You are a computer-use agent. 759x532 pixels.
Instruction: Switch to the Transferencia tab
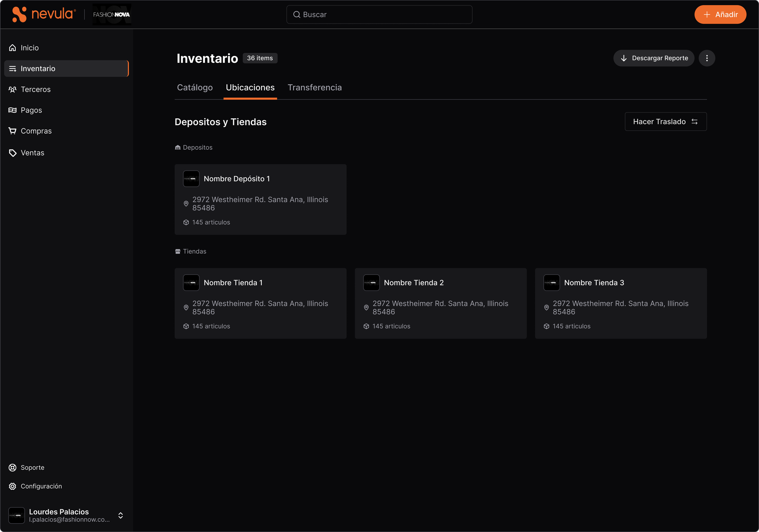314,88
